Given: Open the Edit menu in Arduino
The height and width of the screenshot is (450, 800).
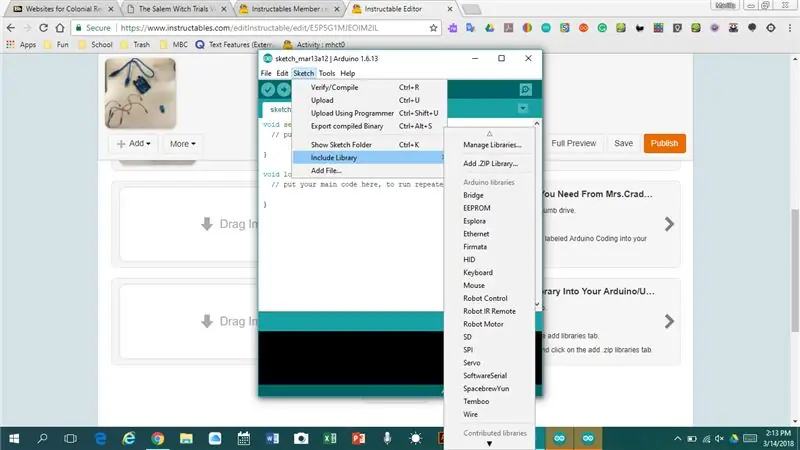Looking at the screenshot, I should 282,73.
